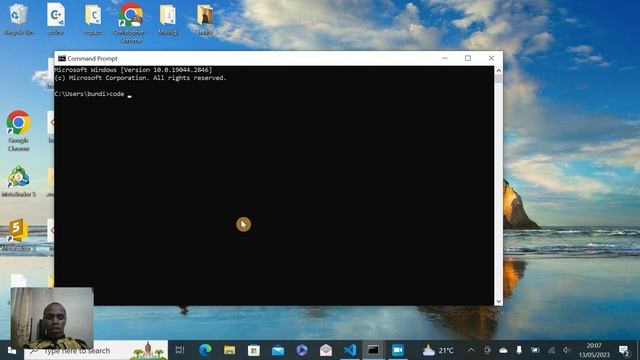Viewport: 640px width, 360px height.
Task: Open the folder with a music note
Action: [168, 19]
